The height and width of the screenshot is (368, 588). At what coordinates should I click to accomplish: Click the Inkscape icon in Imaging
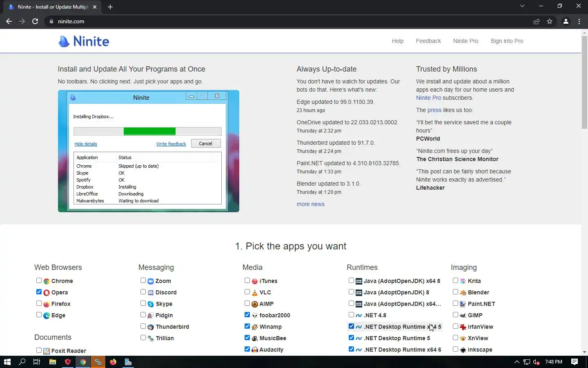tap(463, 350)
